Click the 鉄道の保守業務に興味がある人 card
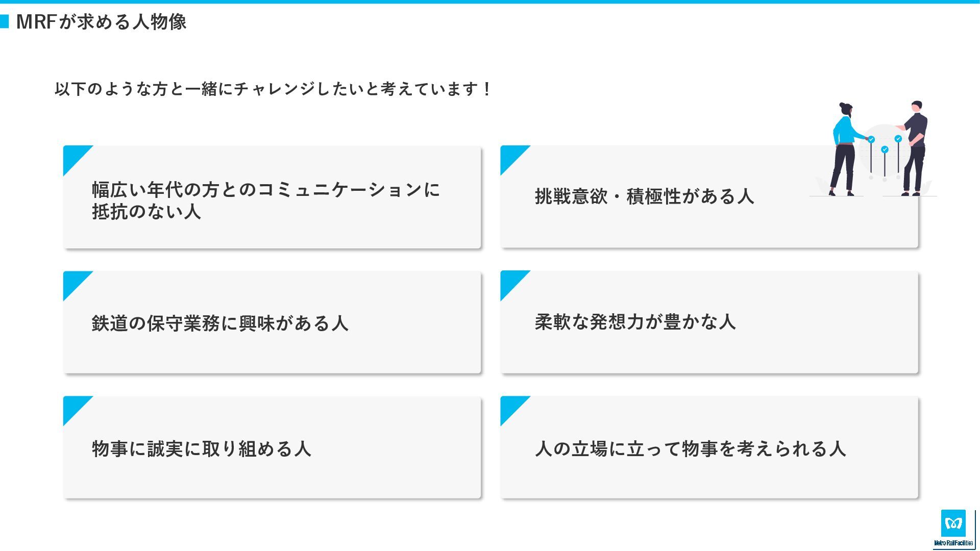 tap(272, 322)
